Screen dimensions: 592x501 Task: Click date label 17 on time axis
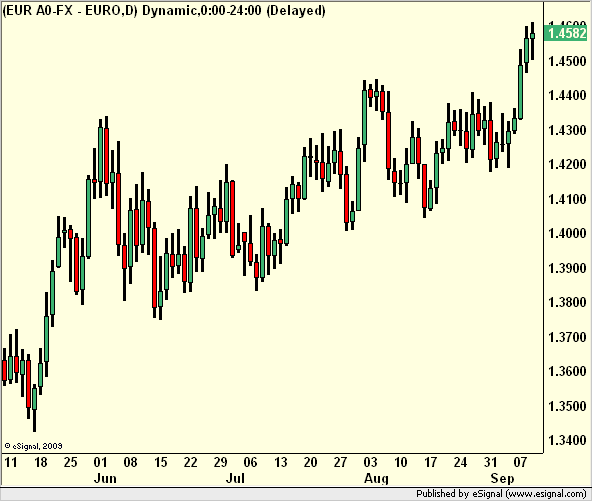click(x=430, y=462)
